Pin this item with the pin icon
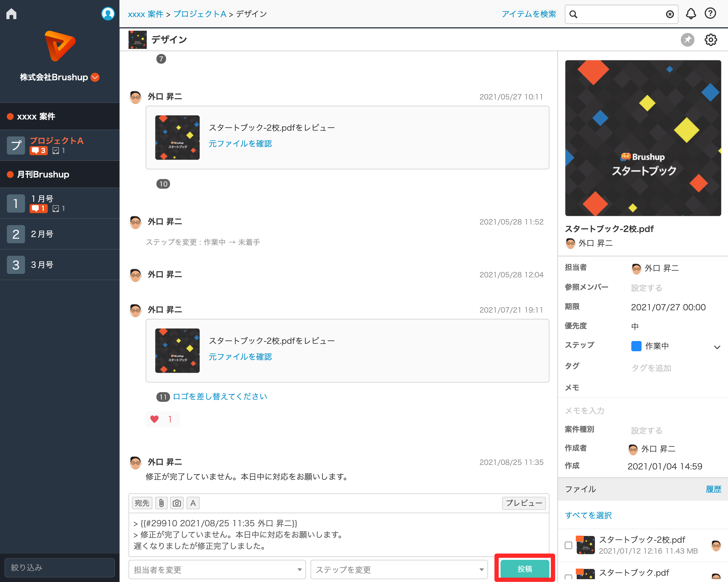 pyautogui.click(x=687, y=40)
